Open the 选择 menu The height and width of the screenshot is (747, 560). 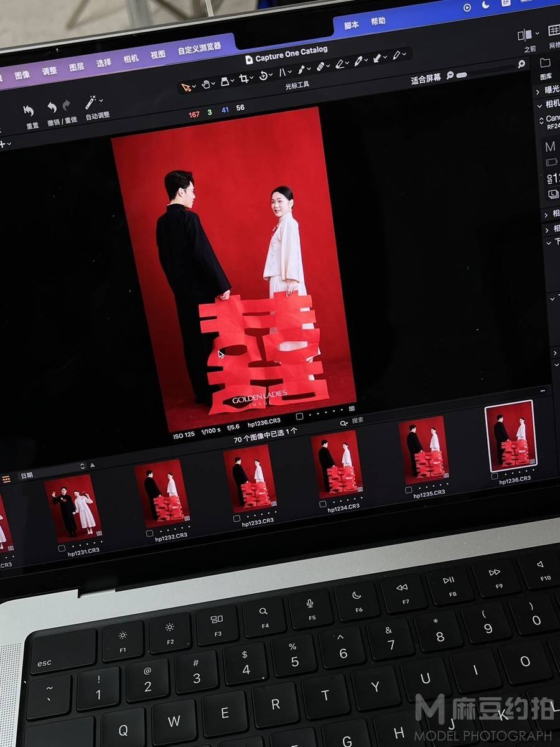(x=103, y=62)
